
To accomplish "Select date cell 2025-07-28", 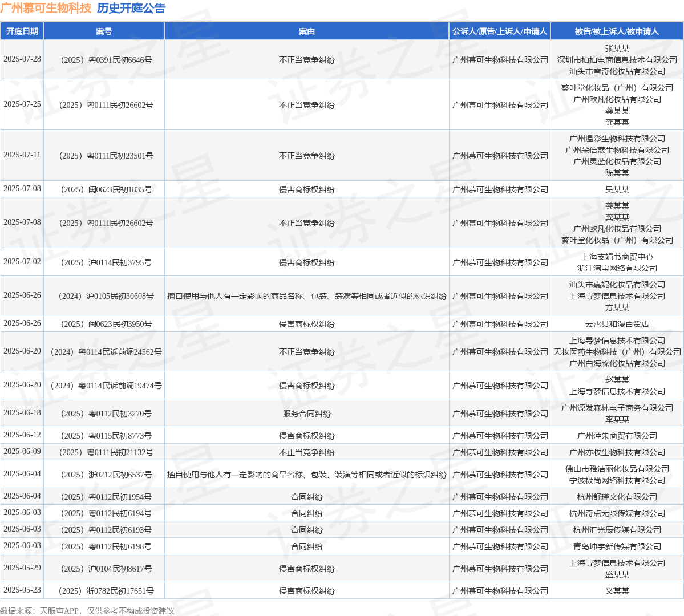I will click(x=22, y=59).
